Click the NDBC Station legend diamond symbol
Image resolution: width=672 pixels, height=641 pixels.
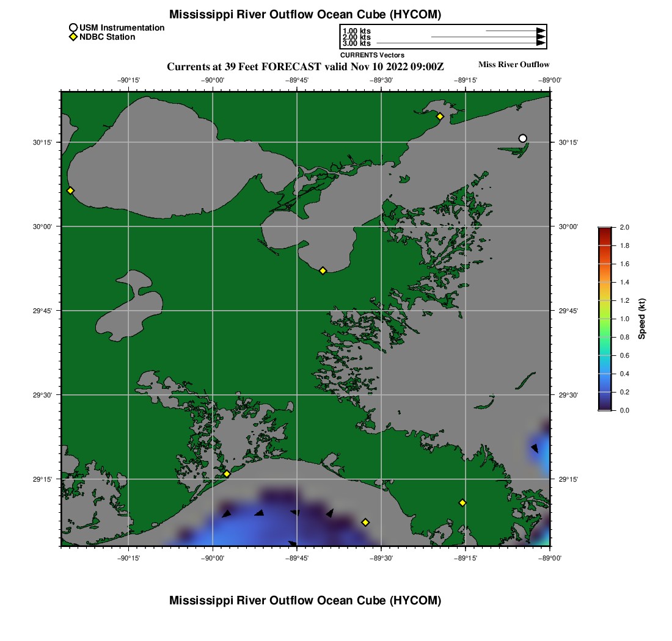point(73,37)
